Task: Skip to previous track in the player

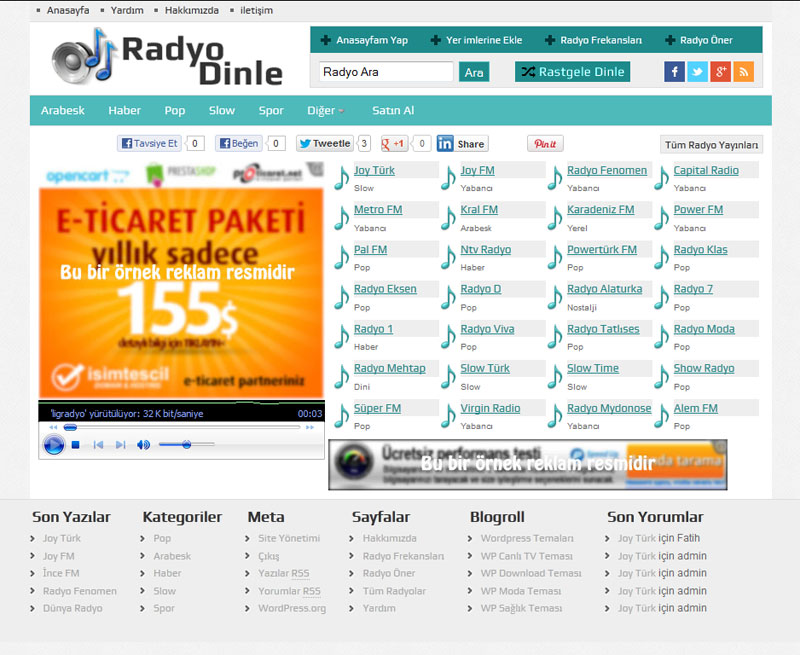Action: pos(98,445)
